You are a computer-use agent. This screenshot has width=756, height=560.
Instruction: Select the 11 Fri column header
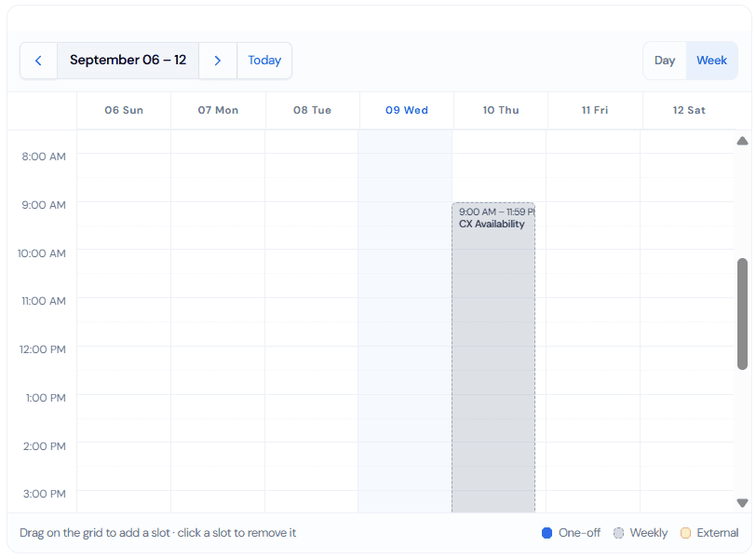click(x=595, y=110)
